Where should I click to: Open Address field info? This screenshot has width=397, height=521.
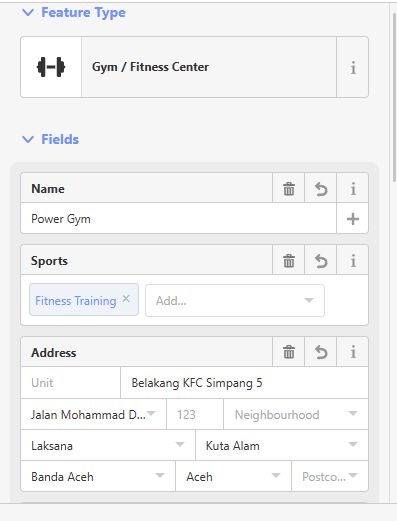[x=353, y=352]
